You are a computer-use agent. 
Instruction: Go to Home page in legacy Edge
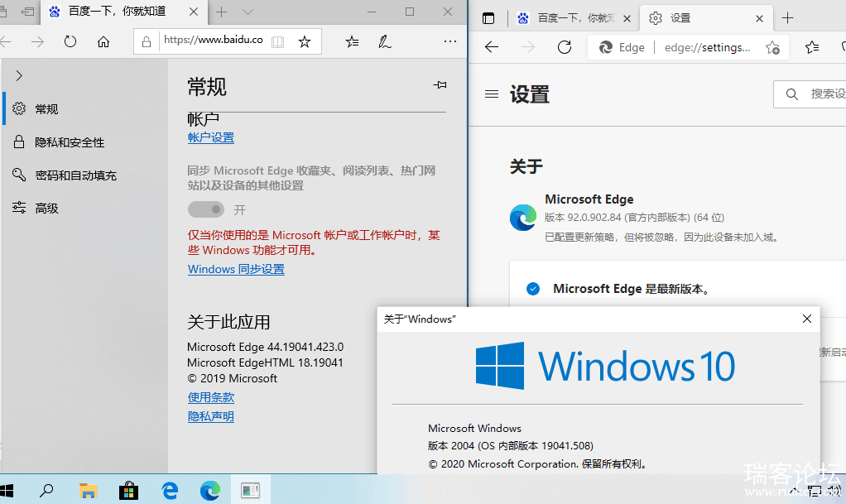pos(103,41)
